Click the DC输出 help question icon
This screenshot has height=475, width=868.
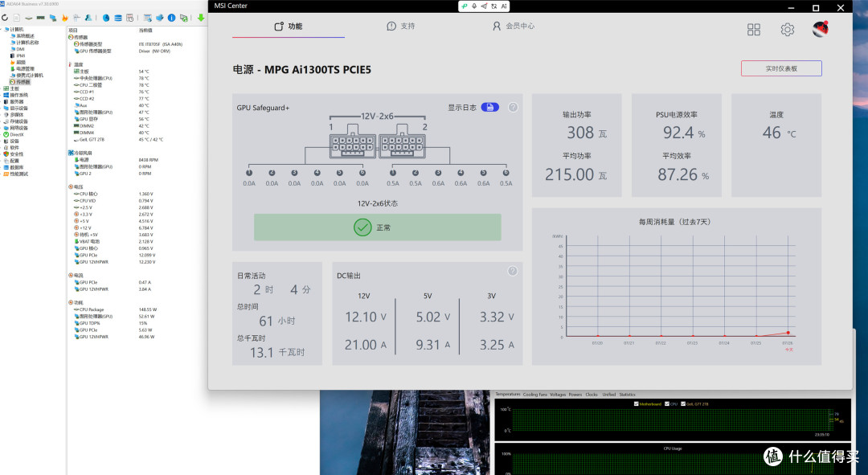point(513,271)
